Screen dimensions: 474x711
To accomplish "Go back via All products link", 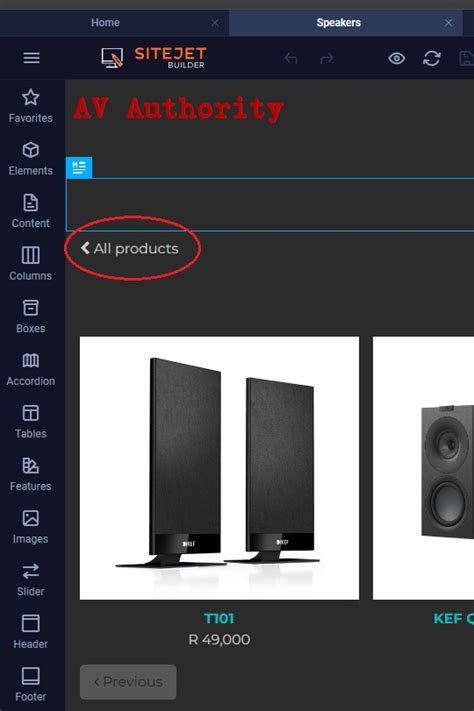I will (130, 248).
